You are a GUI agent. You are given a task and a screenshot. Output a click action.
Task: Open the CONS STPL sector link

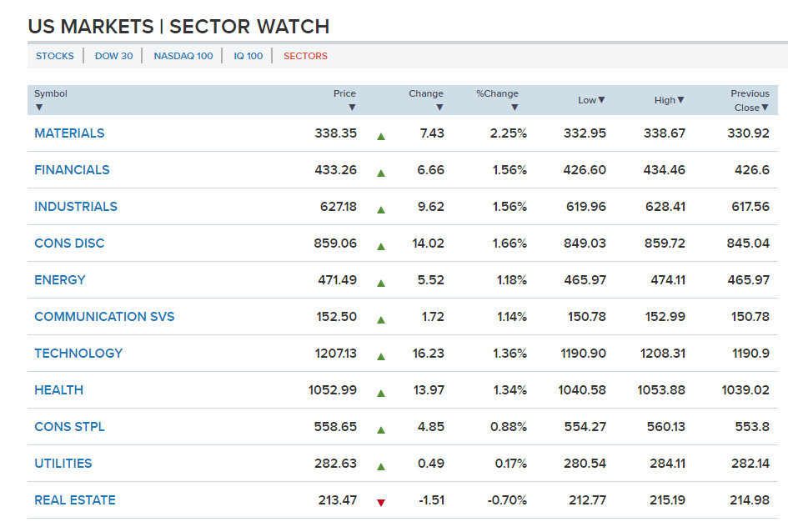69,427
